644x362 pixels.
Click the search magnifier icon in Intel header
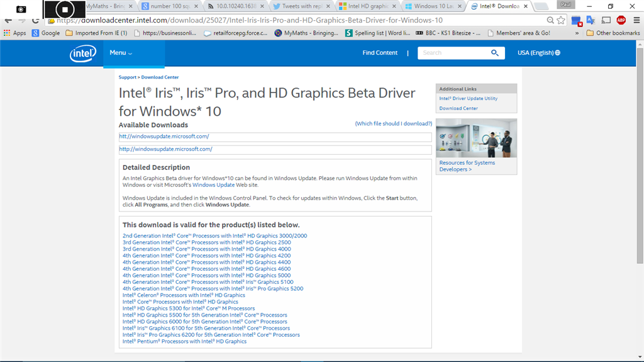(494, 53)
